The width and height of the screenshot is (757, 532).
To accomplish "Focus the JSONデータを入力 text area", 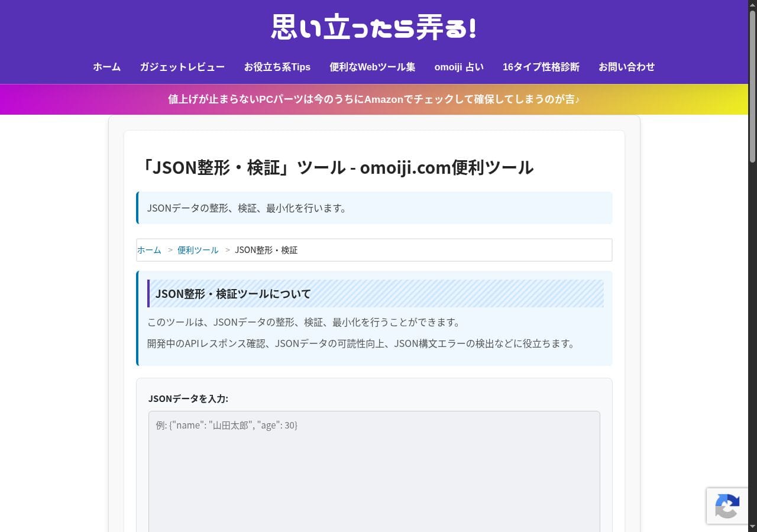I will pos(374,472).
